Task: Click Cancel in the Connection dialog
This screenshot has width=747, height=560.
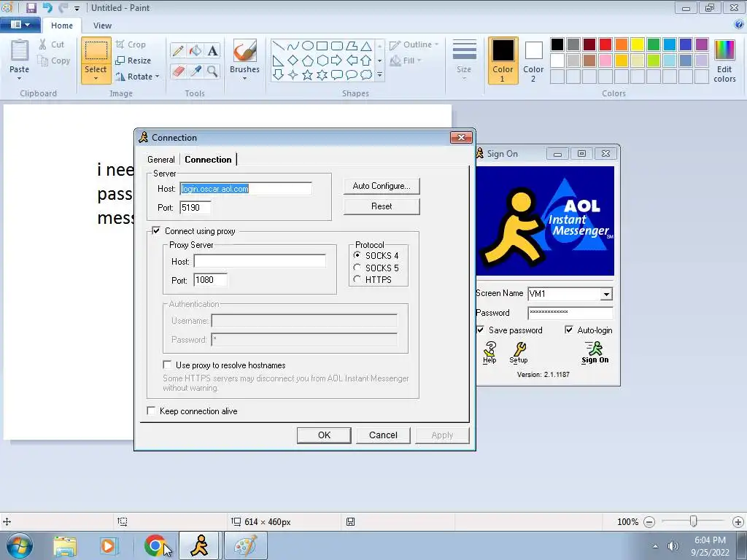Action: tap(383, 435)
